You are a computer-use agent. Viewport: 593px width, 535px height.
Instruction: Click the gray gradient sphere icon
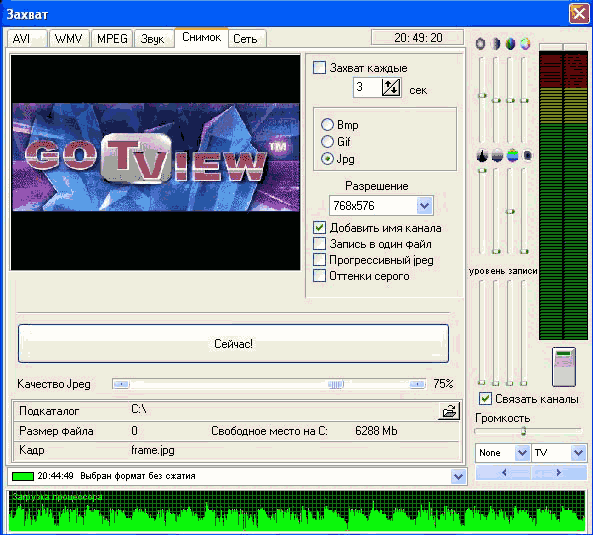(x=497, y=155)
